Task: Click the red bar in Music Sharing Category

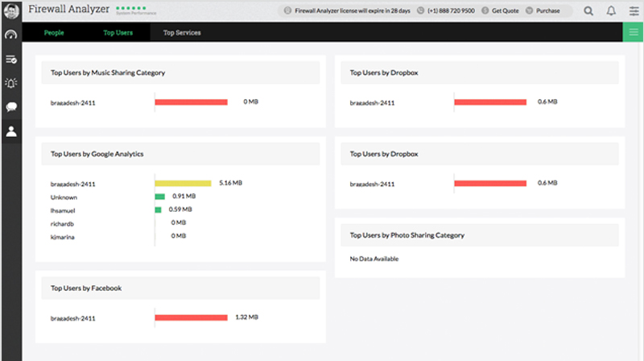Action: pos(191,102)
